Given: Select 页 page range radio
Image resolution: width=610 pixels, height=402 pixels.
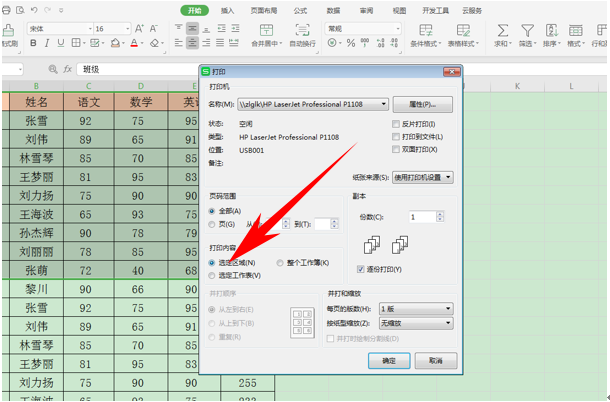Looking at the screenshot, I should pyautogui.click(x=212, y=225).
